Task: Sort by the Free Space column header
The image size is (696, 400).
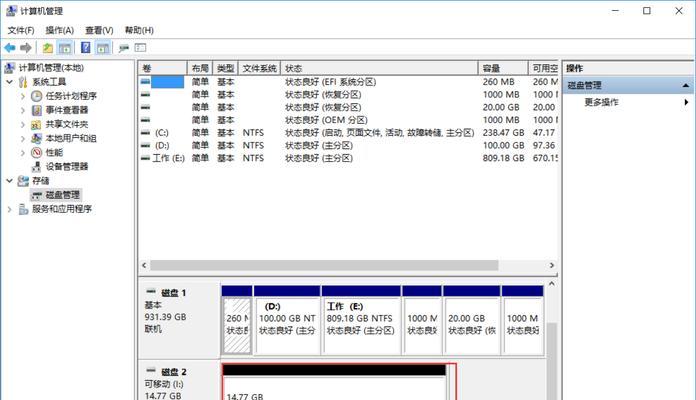Action: (543, 68)
